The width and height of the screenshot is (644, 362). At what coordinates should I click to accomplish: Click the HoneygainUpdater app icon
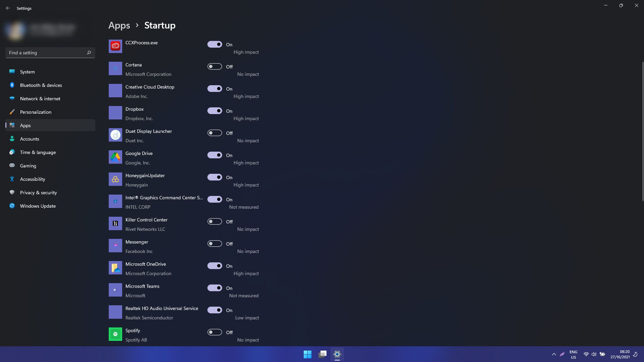tap(115, 179)
